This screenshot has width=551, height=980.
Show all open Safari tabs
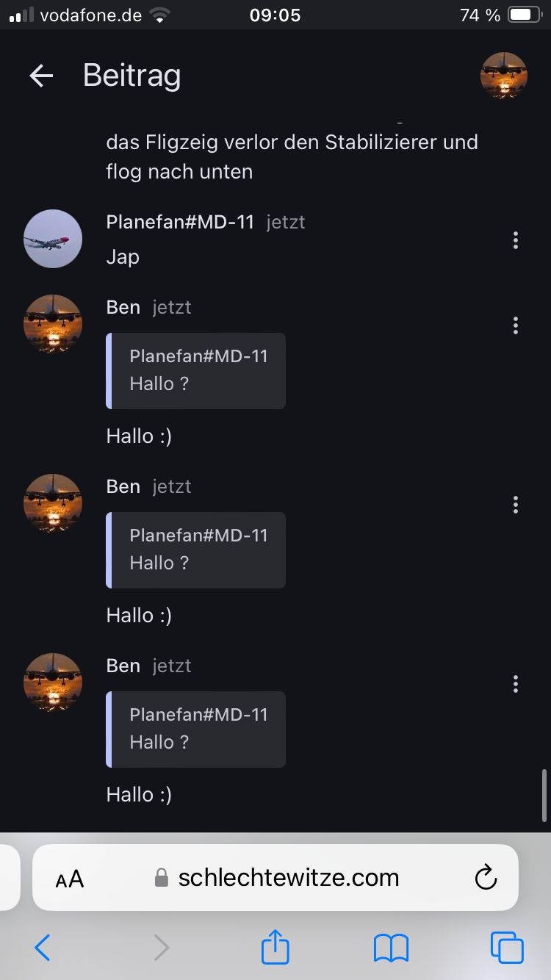coord(507,948)
